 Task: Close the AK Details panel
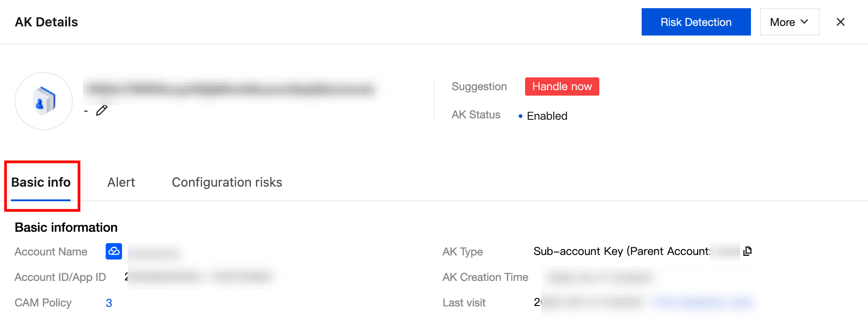[x=840, y=22]
